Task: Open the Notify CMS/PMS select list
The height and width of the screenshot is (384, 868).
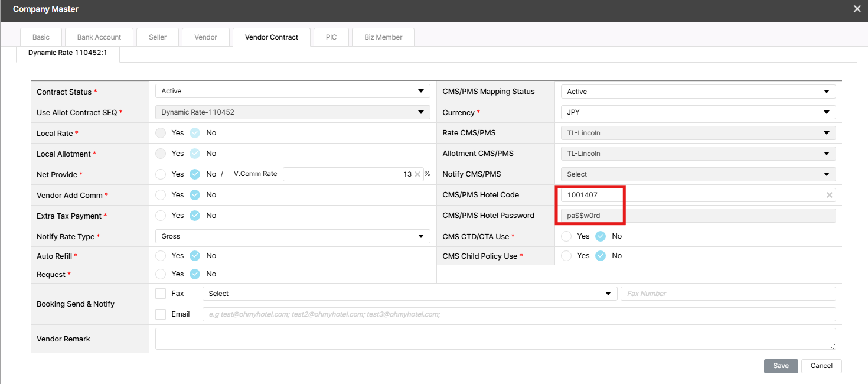Action: [698, 174]
